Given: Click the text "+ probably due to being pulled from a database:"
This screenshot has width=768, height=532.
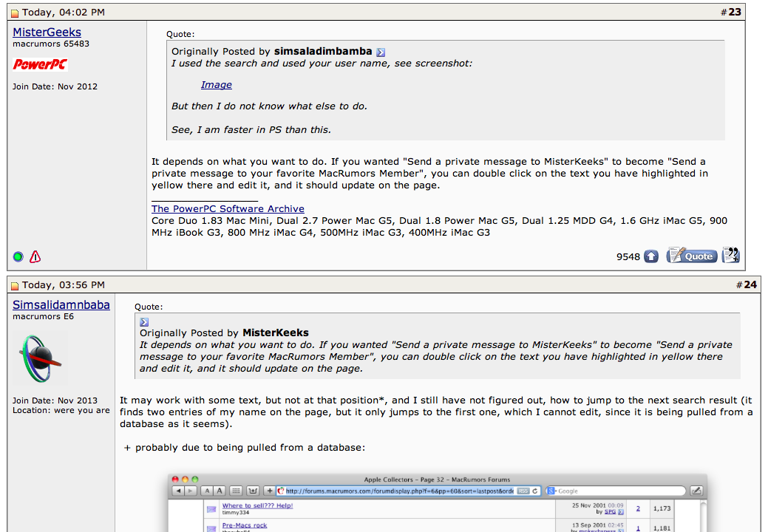Looking at the screenshot, I should pos(245,447).
